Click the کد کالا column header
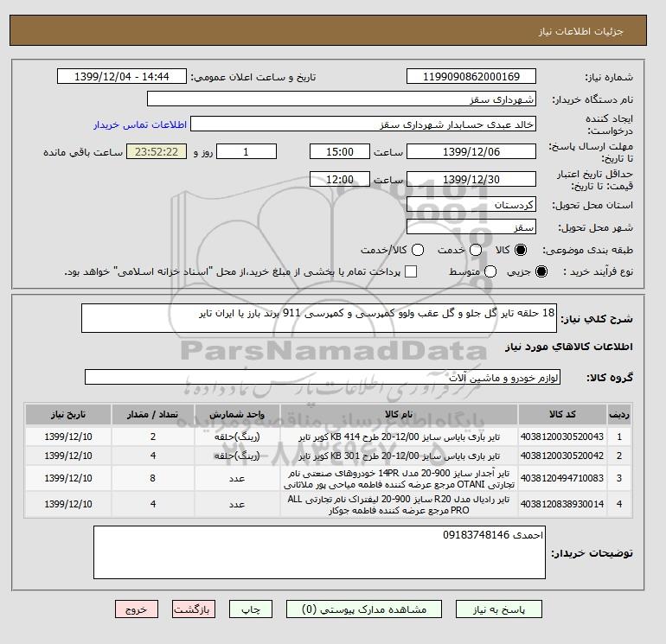The image size is (666, 644). point(562,414)
